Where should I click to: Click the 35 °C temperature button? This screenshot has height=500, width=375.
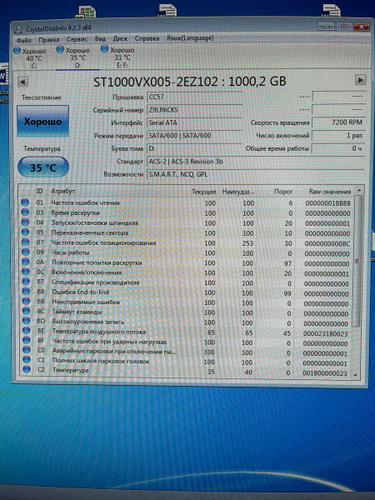[x=43, y=167]
